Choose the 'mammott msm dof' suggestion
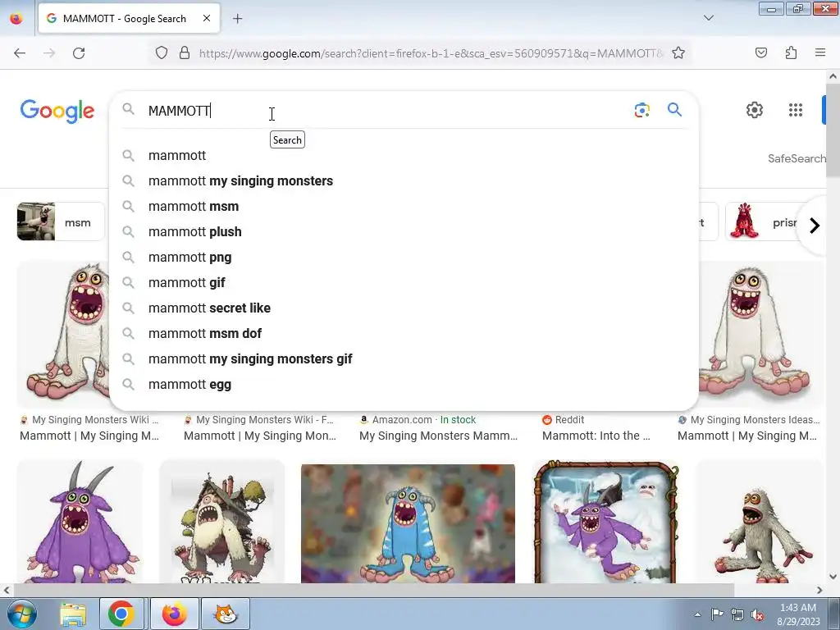The image size is (840, 630). (404, 333)
